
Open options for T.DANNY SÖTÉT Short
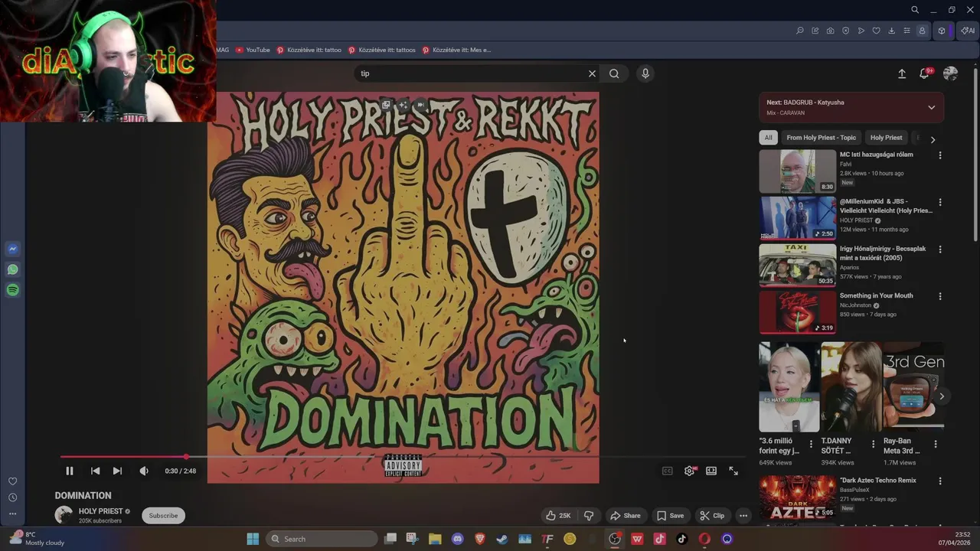point(873,444)
